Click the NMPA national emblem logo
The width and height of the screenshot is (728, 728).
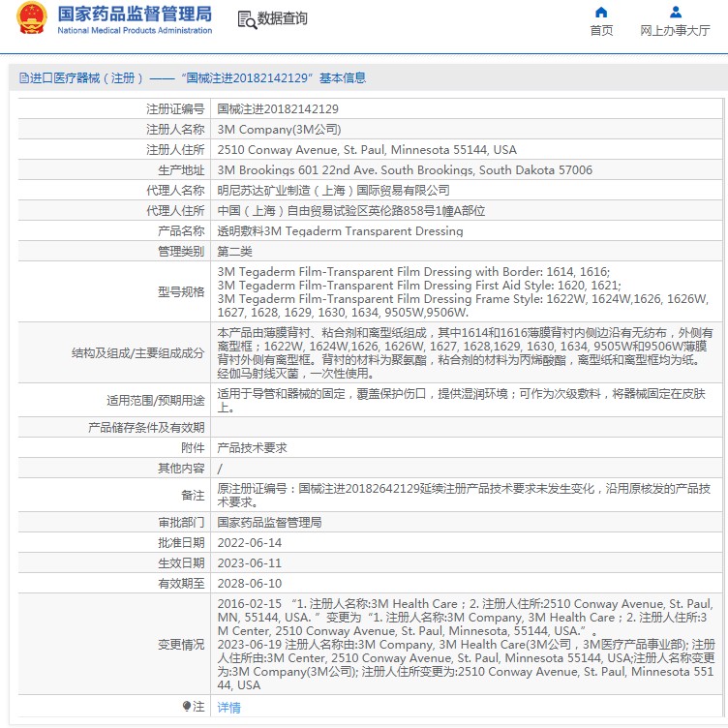tap(32, 18)
